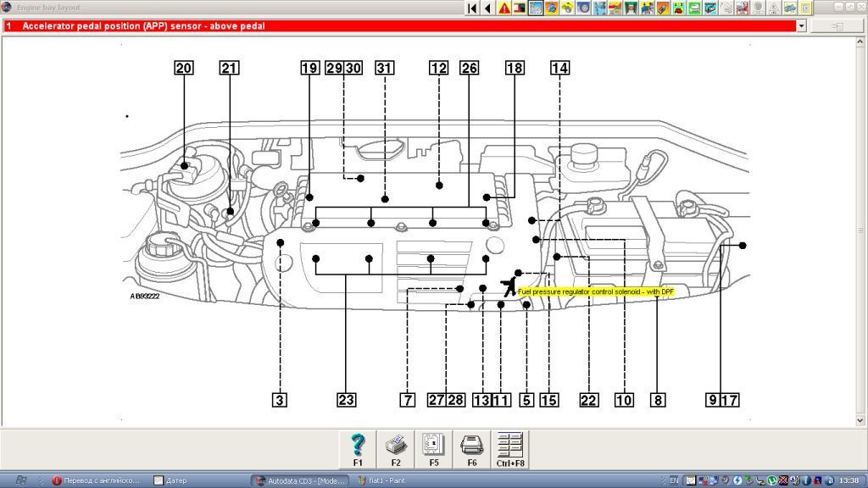Click component number 15 on engine diagram
The height and width of the screenshot is (488, 868).
point(549,400)
